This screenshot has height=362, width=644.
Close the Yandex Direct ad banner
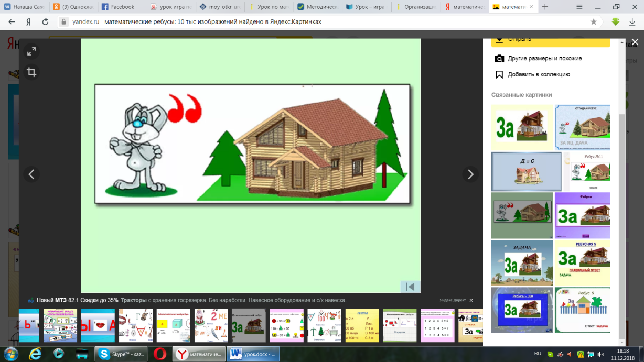coord(471,300)
